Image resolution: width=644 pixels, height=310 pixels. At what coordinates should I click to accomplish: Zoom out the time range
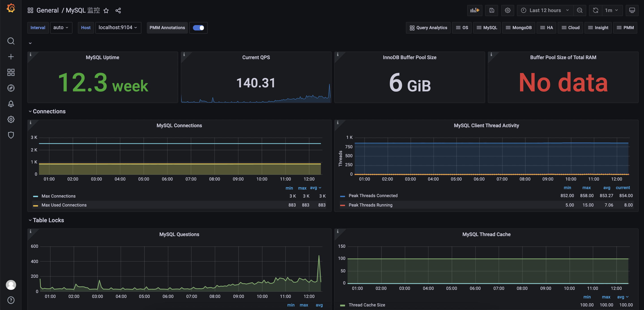(580, 10)
